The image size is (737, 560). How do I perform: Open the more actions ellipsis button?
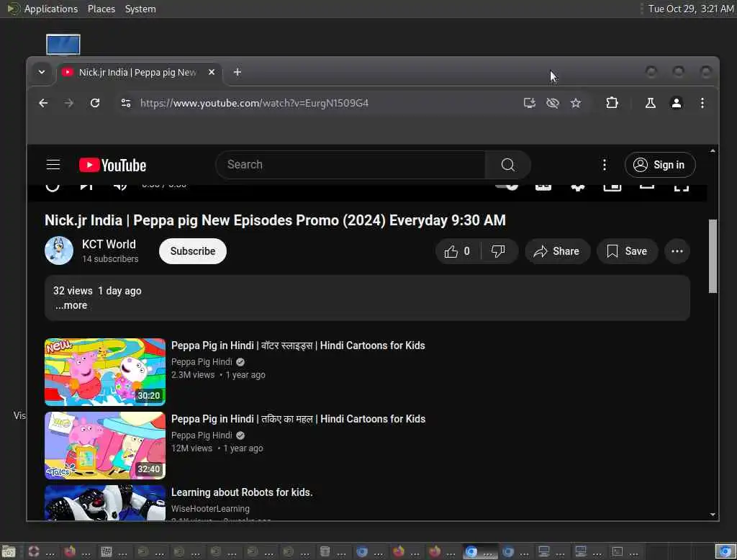pos(677,251)
